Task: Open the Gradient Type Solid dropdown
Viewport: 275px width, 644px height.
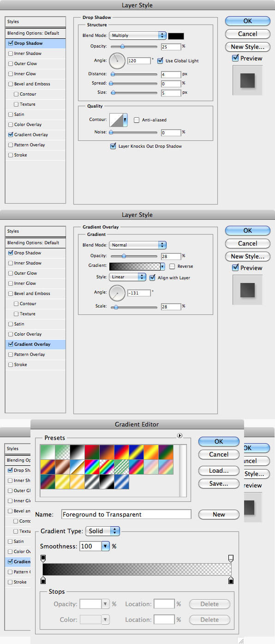Action: click(103, 531)
